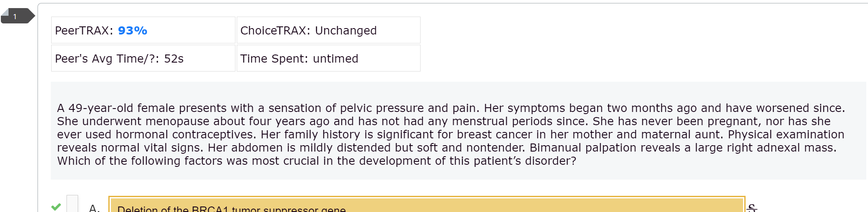The height and width of the screenshot is (212, 868).
Task: Click the green correct-answer check mark
Action: [x=56, y=206]
